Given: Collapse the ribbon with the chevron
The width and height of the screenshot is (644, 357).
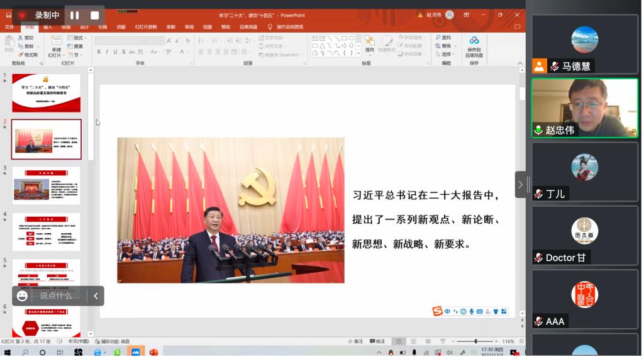Looking at the screenshot, I should tap(520, 63).
